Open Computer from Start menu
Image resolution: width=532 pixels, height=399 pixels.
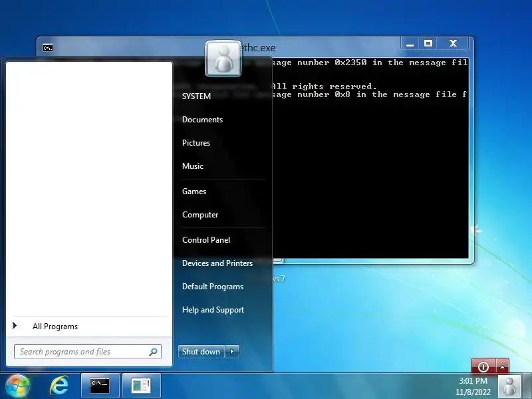coord(200,215)
